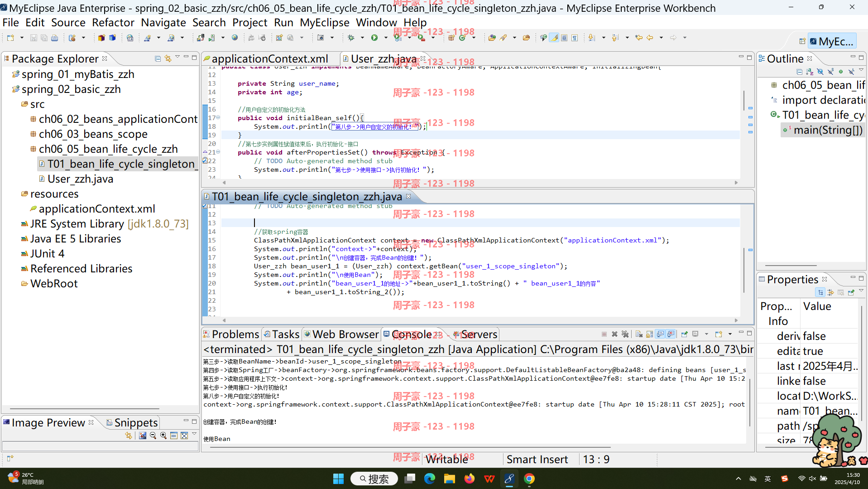
Task: Click the Open Type folder icon
Action: (492, 38)
